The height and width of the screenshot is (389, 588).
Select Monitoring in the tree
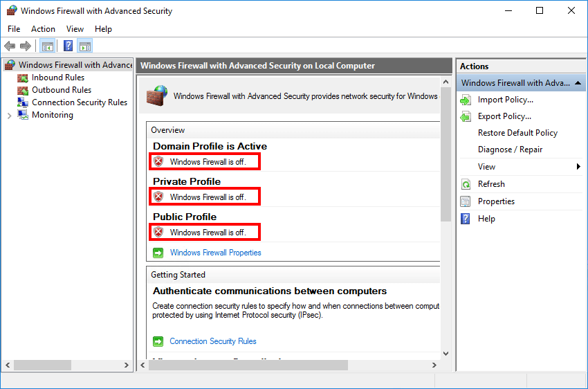[53, 115]
